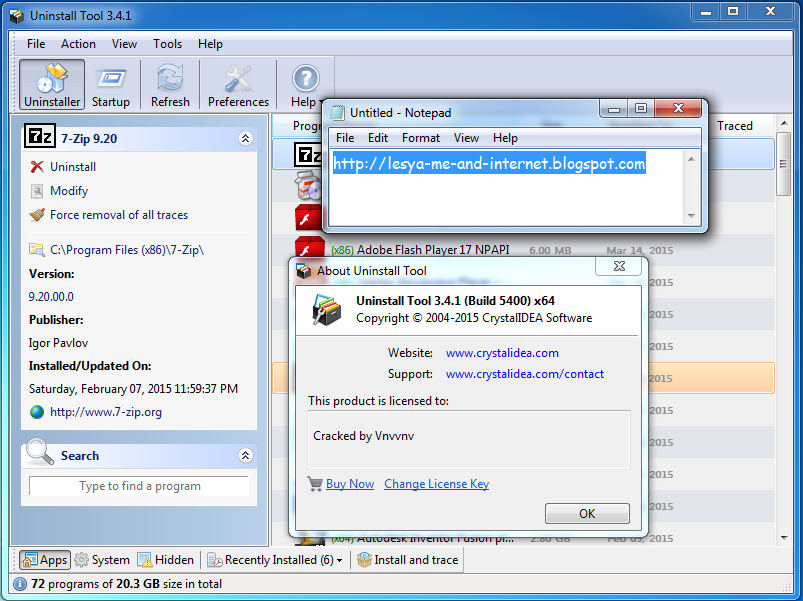
Task: Open the Tools menu
Action: 167,44
